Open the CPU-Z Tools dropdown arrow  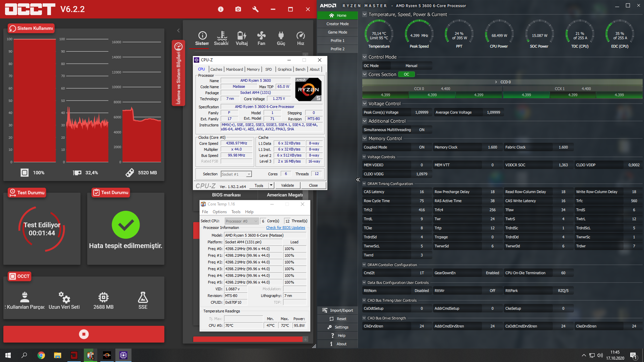click(271, 185)
